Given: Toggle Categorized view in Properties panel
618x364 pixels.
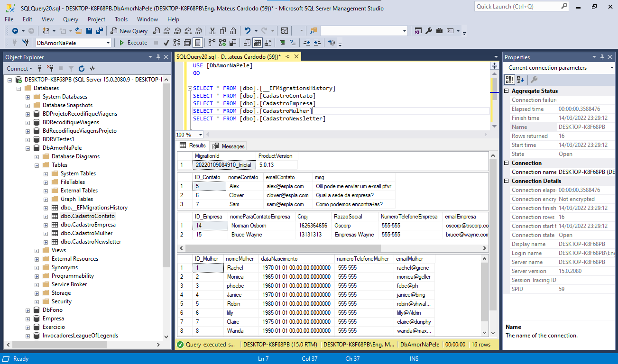Looking at the screenshot, I should tap(509, 80).
